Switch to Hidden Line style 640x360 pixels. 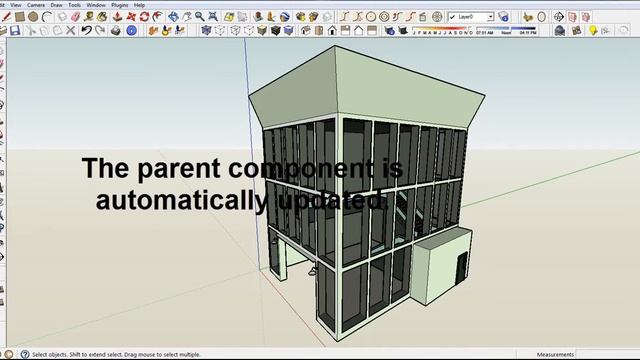[249, 31]
